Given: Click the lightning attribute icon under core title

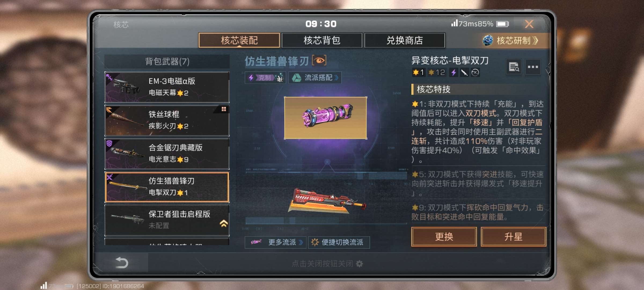Looking at the screenshot, I should click(453, 73).
